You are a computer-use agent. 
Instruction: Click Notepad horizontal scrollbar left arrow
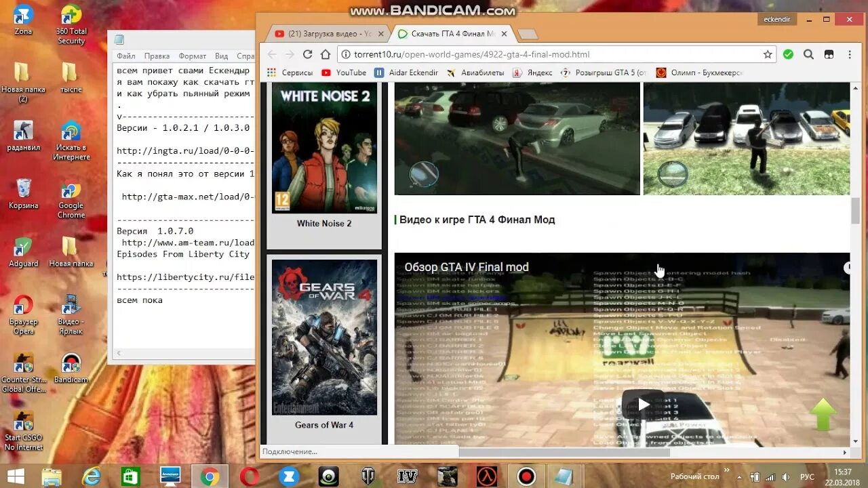120,353
